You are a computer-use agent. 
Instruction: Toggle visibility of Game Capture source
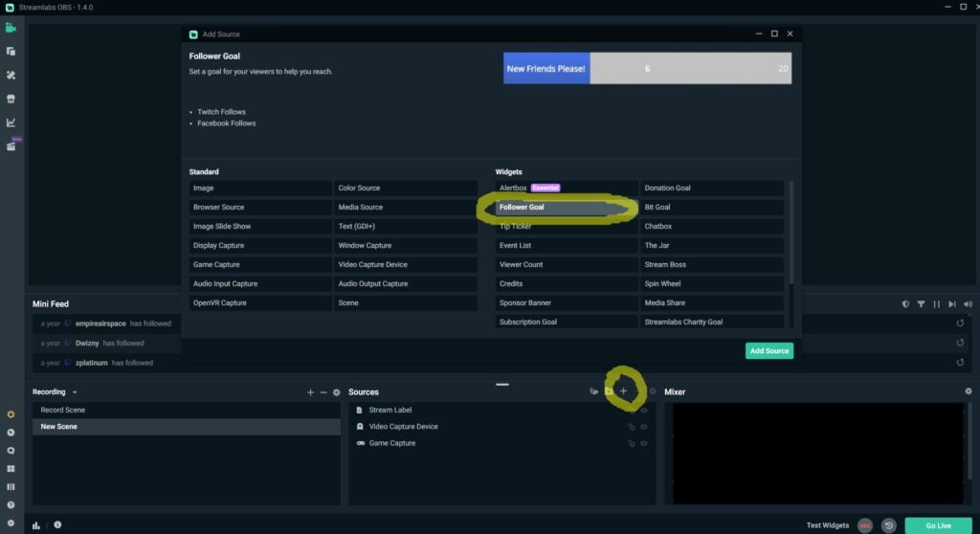(x=644, y=443)
